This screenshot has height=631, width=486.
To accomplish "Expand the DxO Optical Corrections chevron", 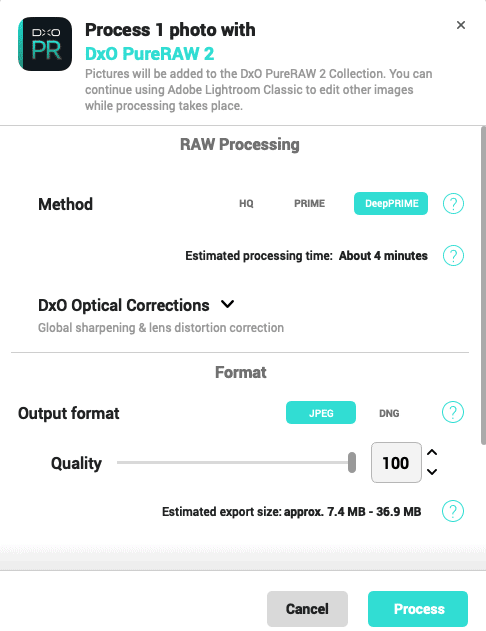I will (228, 304).
